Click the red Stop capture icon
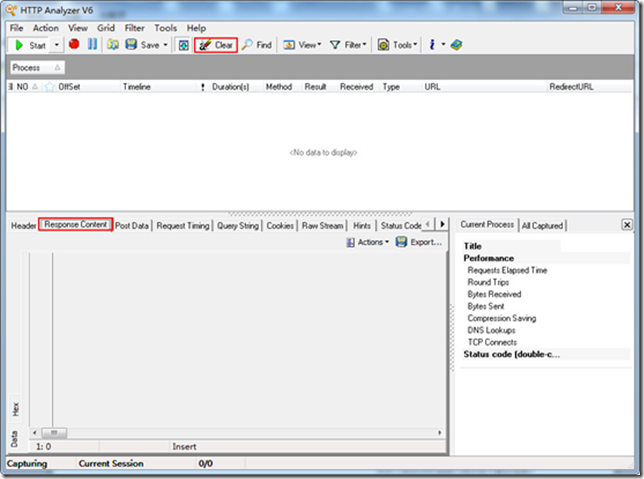This screenshot has width=644, height=479. pyautogui.click(x=74, y=45)
